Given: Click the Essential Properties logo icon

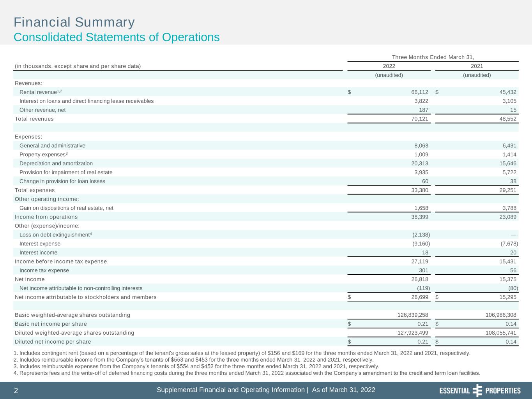Looking at the screenshot, I should click(x=477, y=390).
